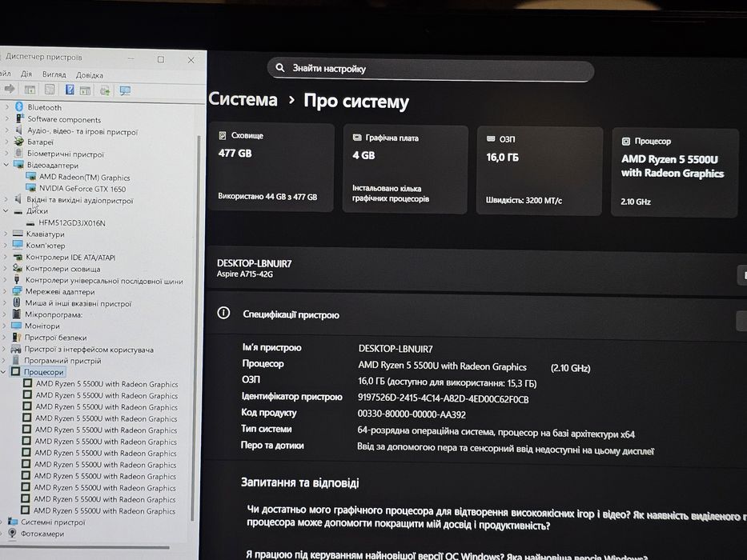Image resolution: width=747 pixels, height=560 pixels.
Task: Click the HFM512GD3JX016N disk drive icon
Action: [x=30, y=223]
